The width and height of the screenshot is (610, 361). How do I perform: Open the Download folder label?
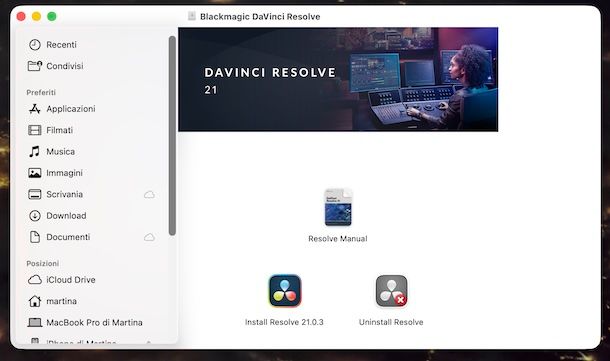(x=66, y=216)
